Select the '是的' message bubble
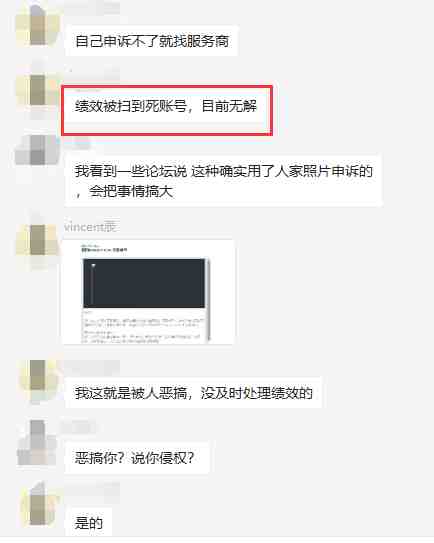The width and height of the screenshot is (434, 543). point(89,523)
